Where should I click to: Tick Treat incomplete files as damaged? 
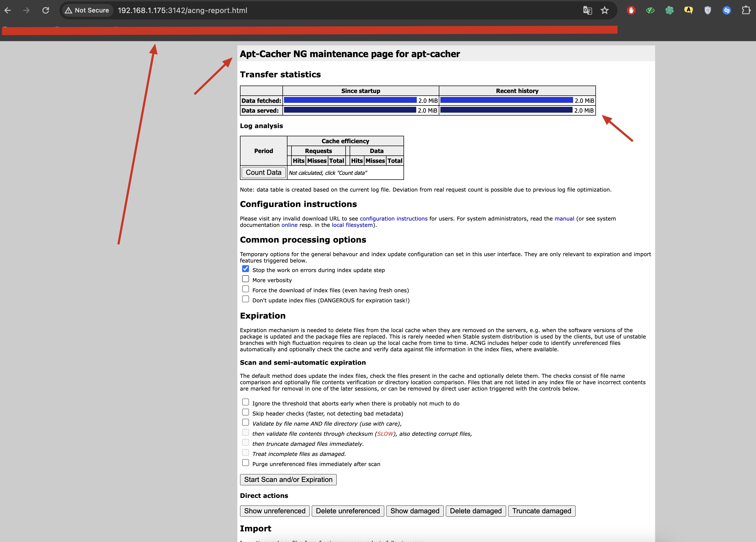(245, 452)
